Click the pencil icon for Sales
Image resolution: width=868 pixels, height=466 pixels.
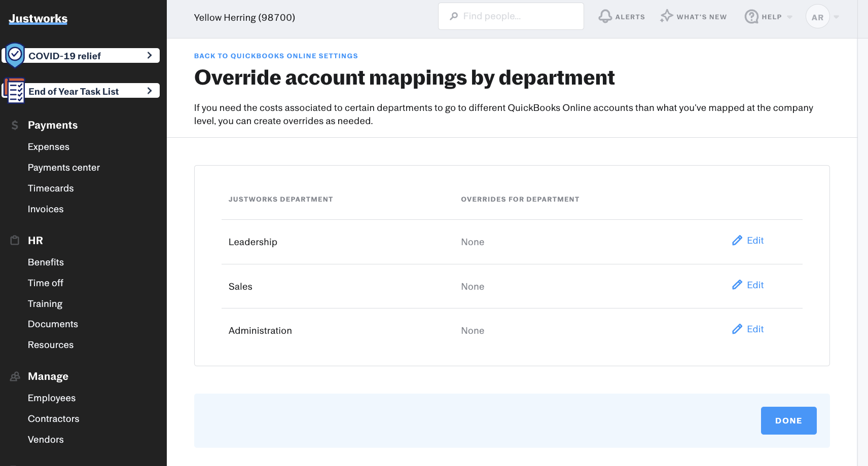[737, 285]
